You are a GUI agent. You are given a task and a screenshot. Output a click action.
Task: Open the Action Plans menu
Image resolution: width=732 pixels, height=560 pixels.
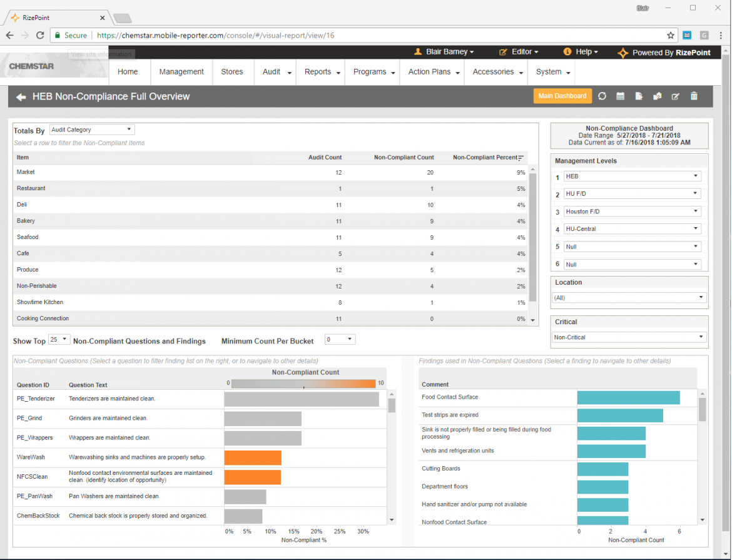[434, 72]
